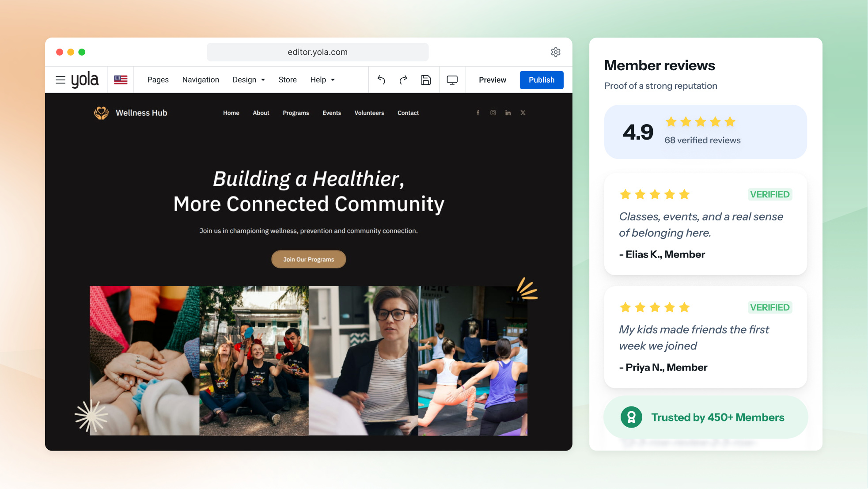Click the Preview button
The height and width of the screenshot is (489, 868).
coord(493,80)
